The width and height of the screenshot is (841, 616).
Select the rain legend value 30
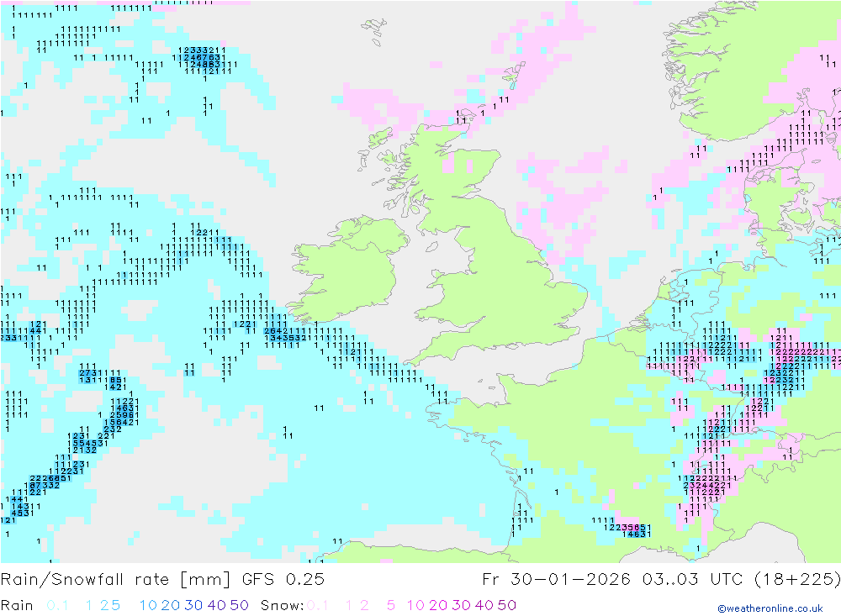[193, 605]
